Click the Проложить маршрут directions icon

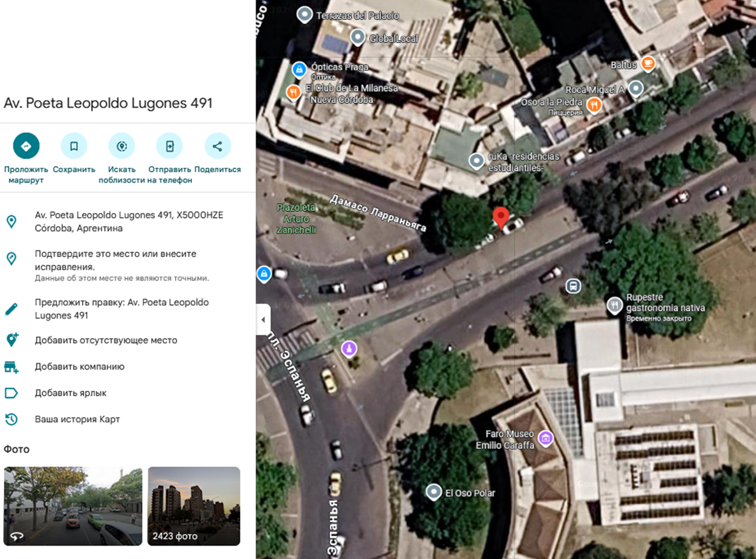coord(26,146)
